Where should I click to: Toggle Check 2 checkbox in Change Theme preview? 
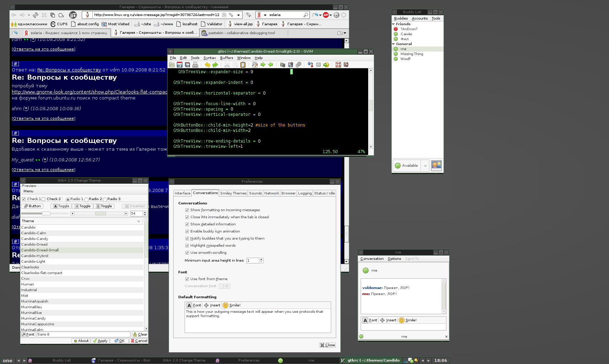point(43,199)
